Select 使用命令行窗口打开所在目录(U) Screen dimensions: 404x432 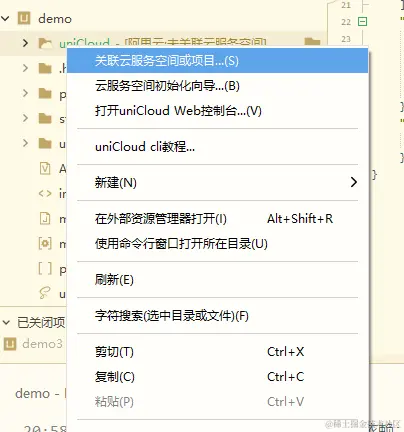coord(218,244)
